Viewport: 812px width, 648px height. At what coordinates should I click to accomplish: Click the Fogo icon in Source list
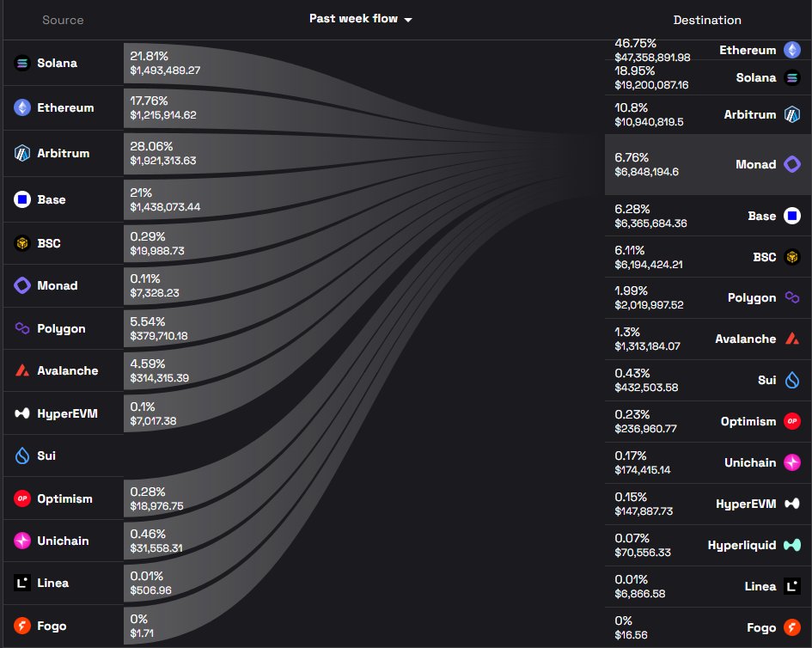pyautogui.click(x=22, y=627)
